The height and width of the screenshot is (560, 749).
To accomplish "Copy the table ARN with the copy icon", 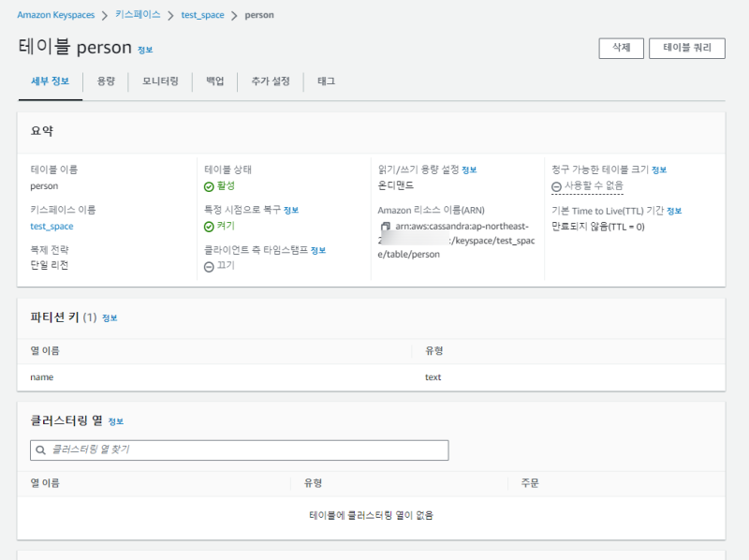I will point(385,228).
